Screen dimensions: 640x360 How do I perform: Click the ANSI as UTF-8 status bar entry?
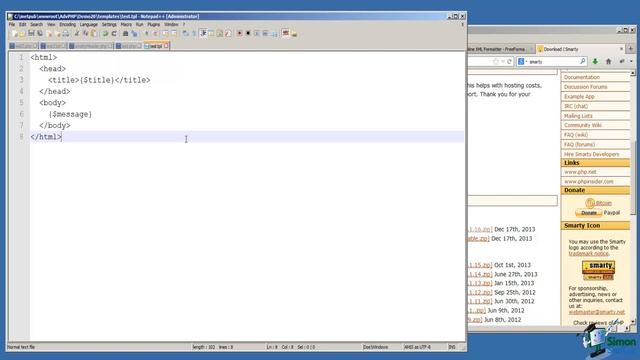click(x=417, y=347)
